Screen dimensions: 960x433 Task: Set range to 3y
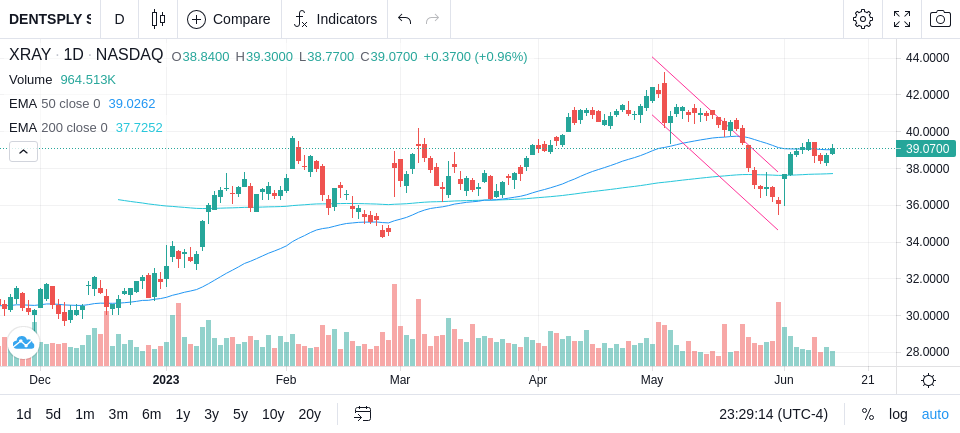pos(211,415)
